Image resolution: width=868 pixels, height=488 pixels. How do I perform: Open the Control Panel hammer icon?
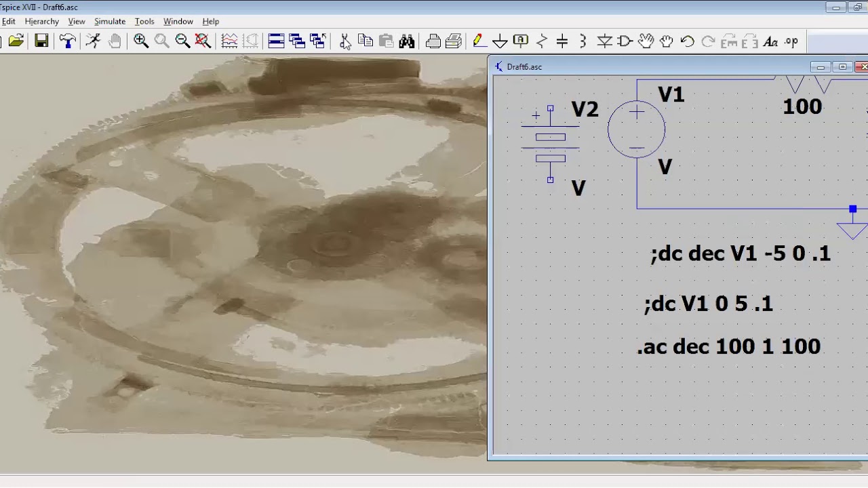[x=67, y=41]
